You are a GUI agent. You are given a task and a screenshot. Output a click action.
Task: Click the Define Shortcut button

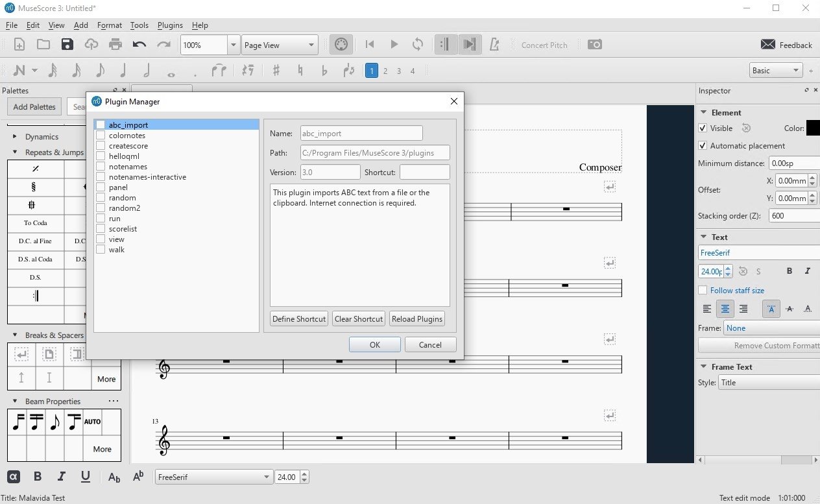click(x=299, y=319)
